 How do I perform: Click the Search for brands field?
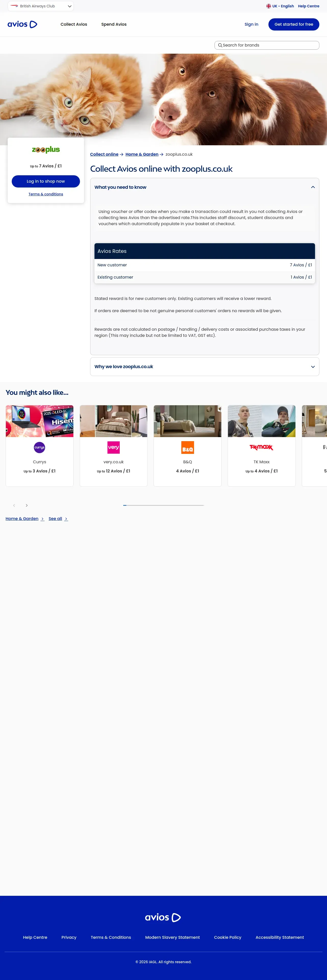[267, 45]
